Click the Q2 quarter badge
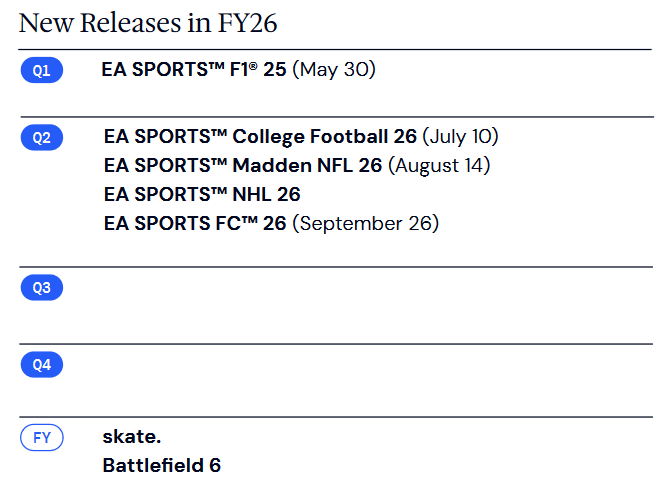 click(42, 138)
